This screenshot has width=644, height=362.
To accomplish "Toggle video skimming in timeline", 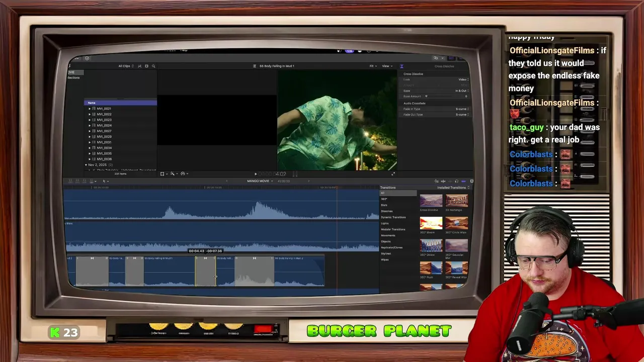I will pyautogui.click(x=436, y=181).
